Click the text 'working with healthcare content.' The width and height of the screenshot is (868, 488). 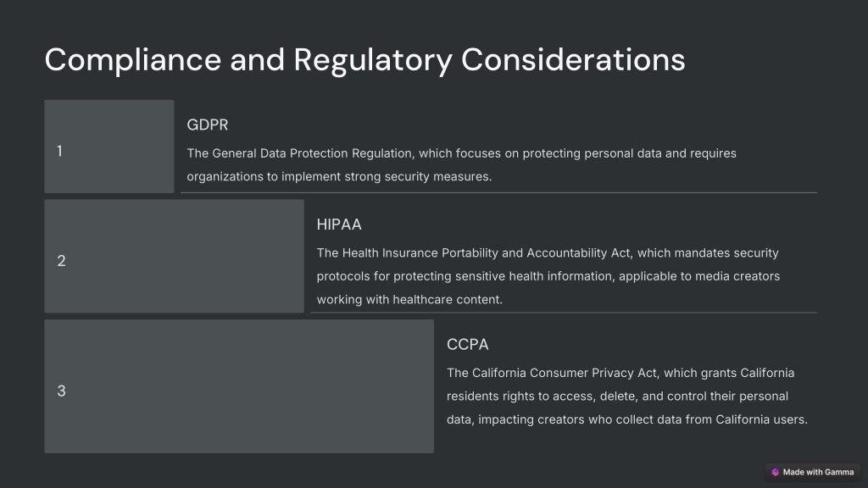pos(409,299)
